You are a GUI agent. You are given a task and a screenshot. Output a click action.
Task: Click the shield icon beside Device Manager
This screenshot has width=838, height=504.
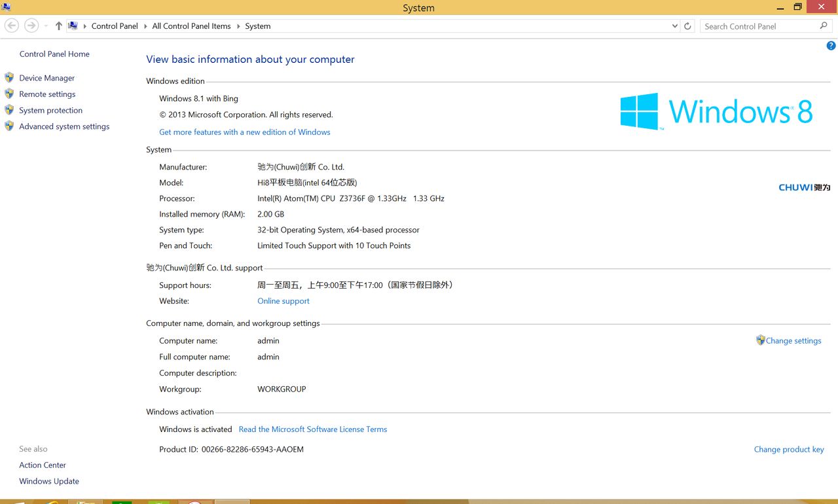(x=9, y=77)
